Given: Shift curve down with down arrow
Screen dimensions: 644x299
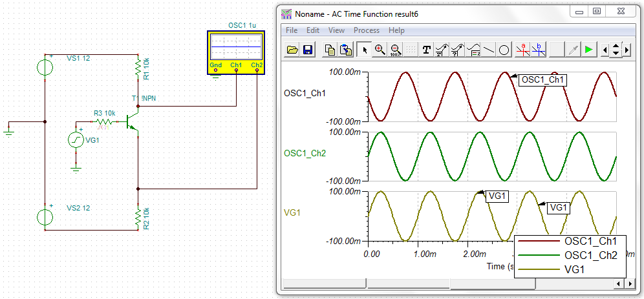Looking at the screenshot, I should click(616, 54).
